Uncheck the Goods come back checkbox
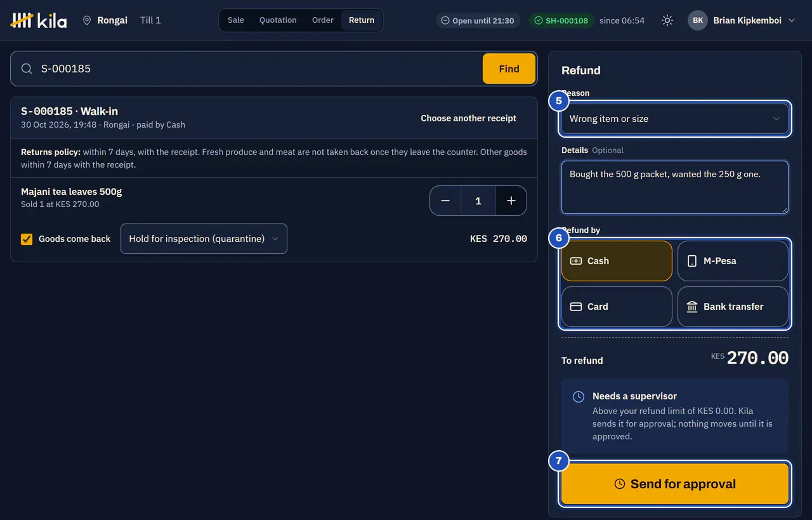 (27, 239)
